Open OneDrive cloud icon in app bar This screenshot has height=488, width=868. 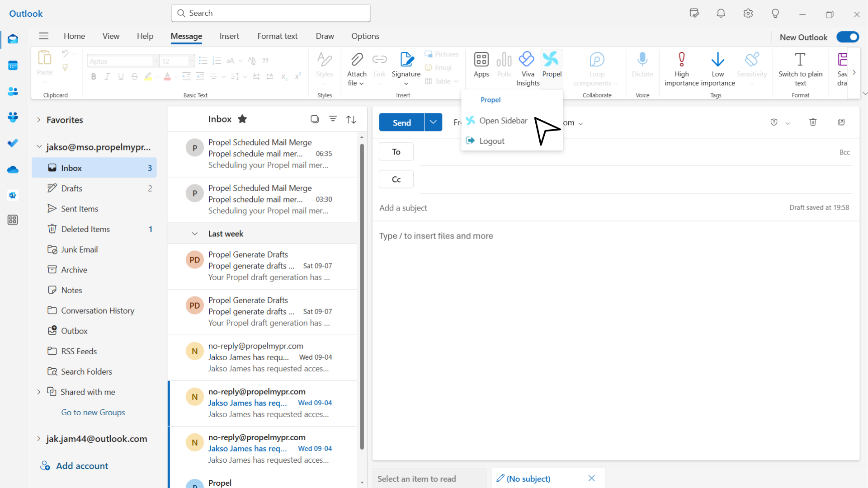point(13,169)
